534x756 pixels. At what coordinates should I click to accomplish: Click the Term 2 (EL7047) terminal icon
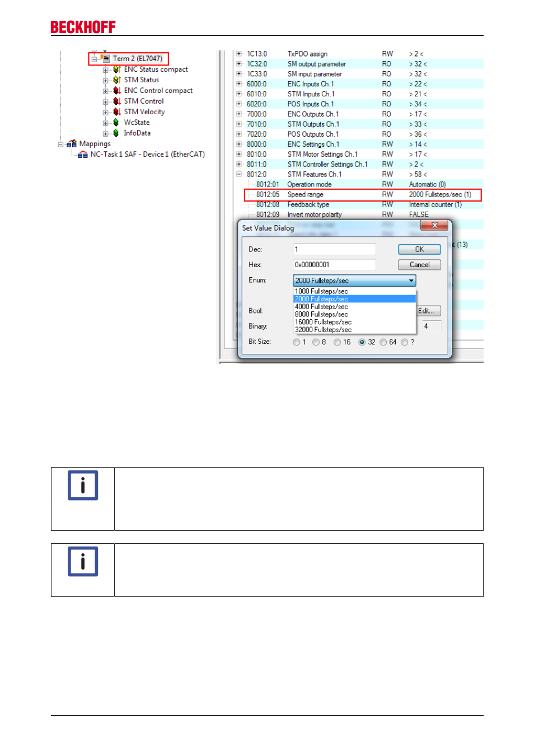click(x=105, y=58)
